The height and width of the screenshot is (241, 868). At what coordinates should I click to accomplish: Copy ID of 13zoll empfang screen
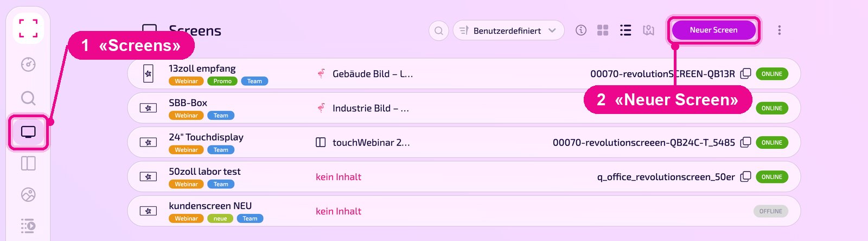pyautogui.click(x=746, y=74)
